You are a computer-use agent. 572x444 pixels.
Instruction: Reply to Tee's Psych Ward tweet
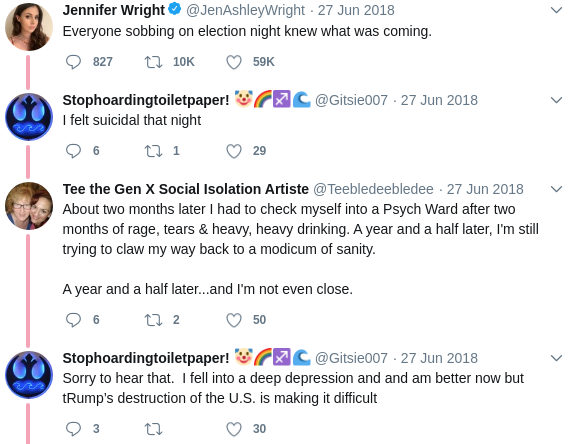point(73,320)
